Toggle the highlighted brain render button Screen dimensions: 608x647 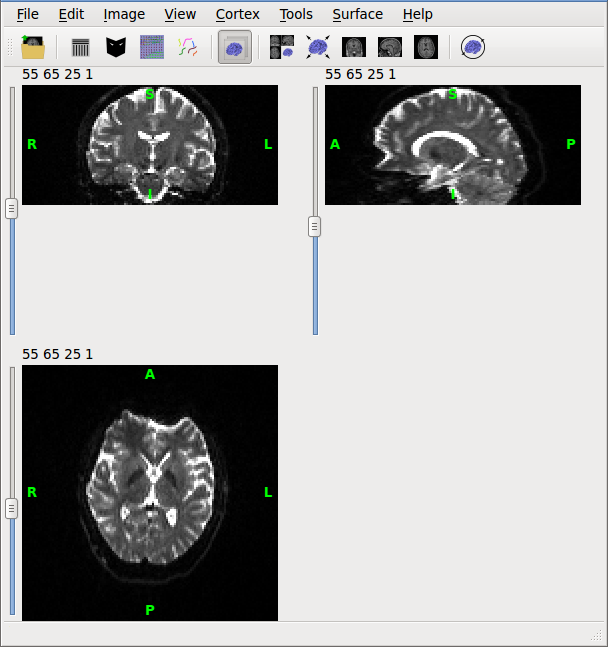tap(235, 47)
